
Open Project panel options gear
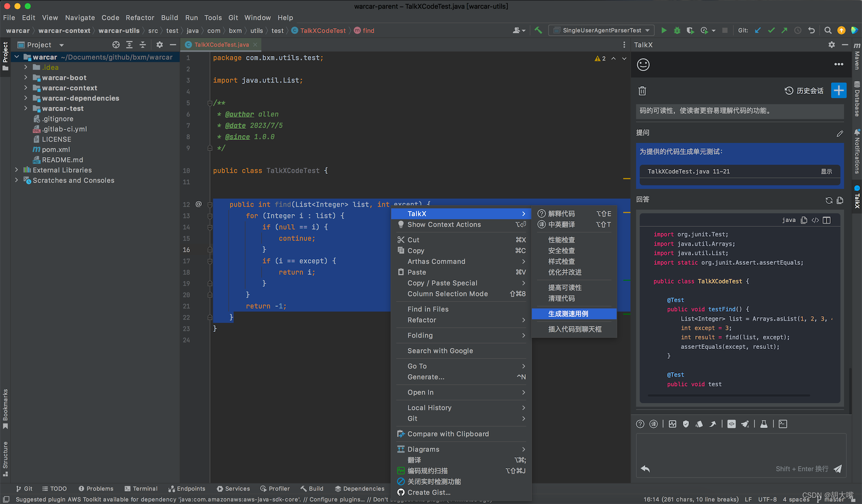(160, 45)
